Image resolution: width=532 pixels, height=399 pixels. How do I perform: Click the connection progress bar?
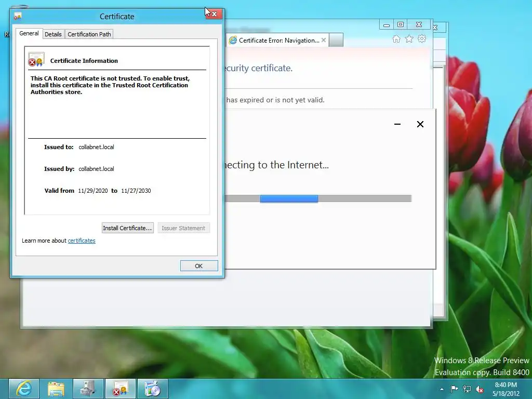click(318, 198)
